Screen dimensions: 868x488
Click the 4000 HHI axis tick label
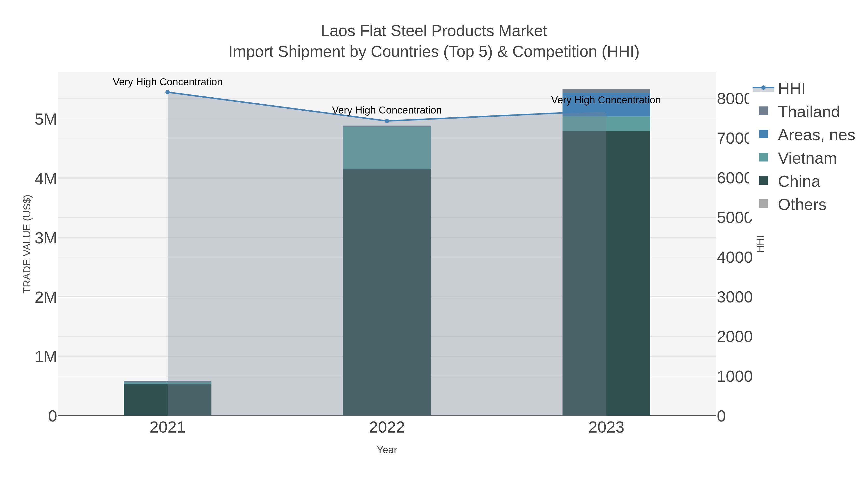tap(735, 258)
